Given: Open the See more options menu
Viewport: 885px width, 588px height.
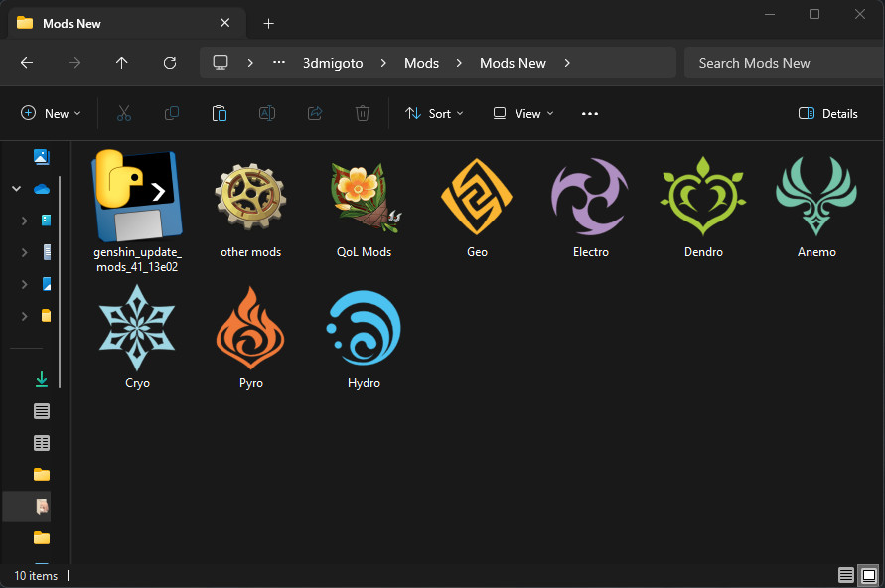Looking at the screenshot, I should pyautogui.click(x=589, y=113).
